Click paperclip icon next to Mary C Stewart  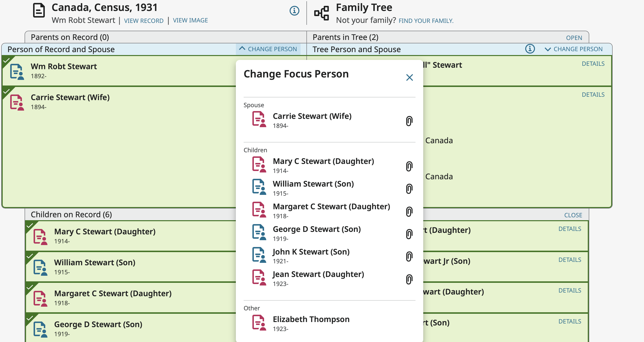point(409,166)
